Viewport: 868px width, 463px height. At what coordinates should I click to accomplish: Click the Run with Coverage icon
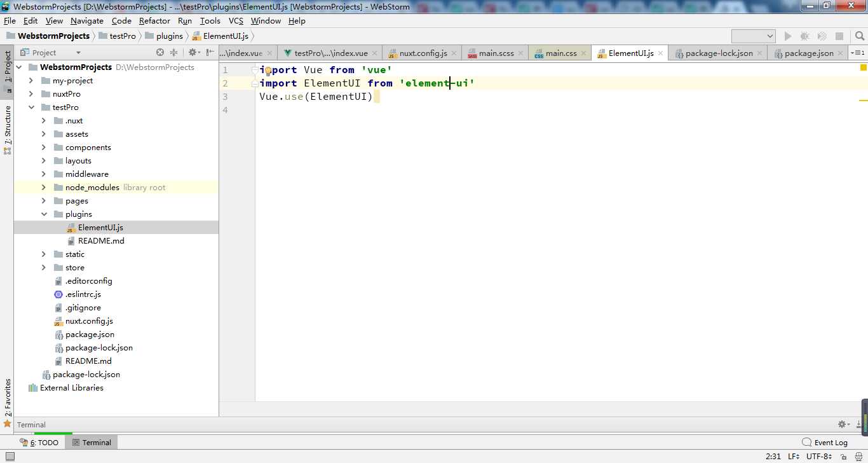coord(822,36)
